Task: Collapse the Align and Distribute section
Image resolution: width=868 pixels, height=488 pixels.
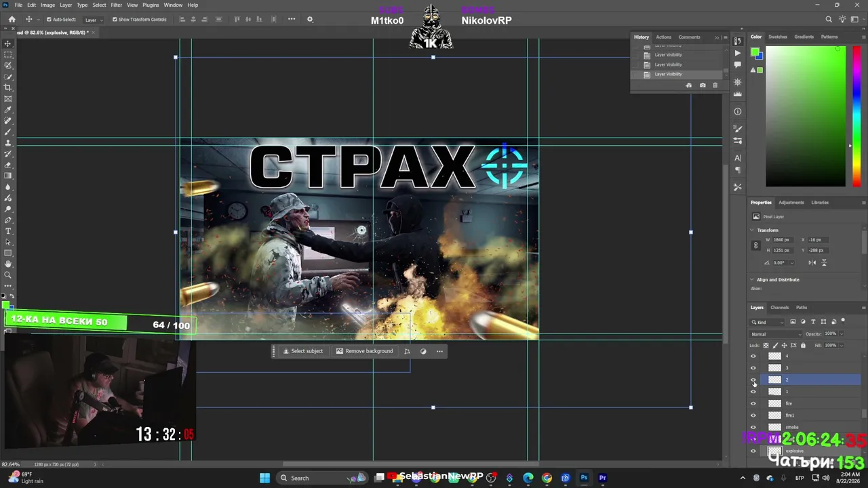Action: click(x=753, y=280)
